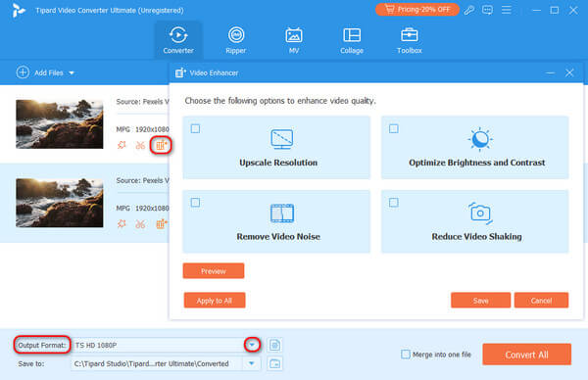Click the cut scissors icon of second video

pyautogui.click(x=140, y=224)
